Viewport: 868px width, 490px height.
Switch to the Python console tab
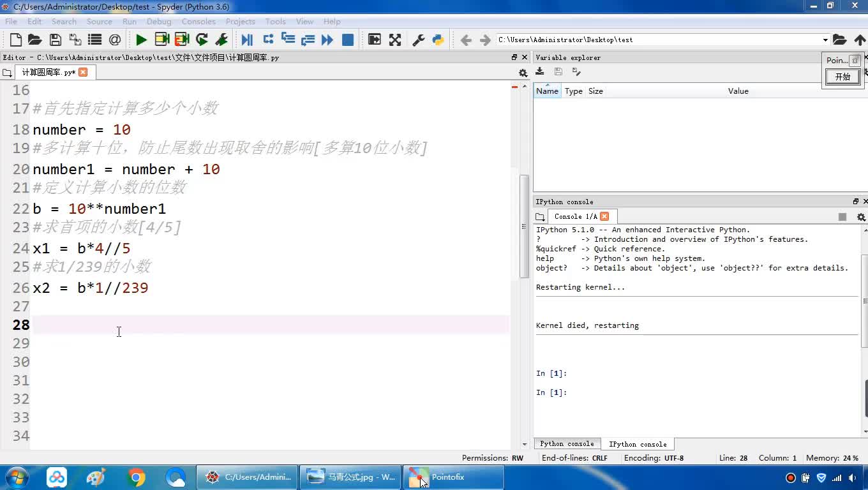[x=567, y=444]
